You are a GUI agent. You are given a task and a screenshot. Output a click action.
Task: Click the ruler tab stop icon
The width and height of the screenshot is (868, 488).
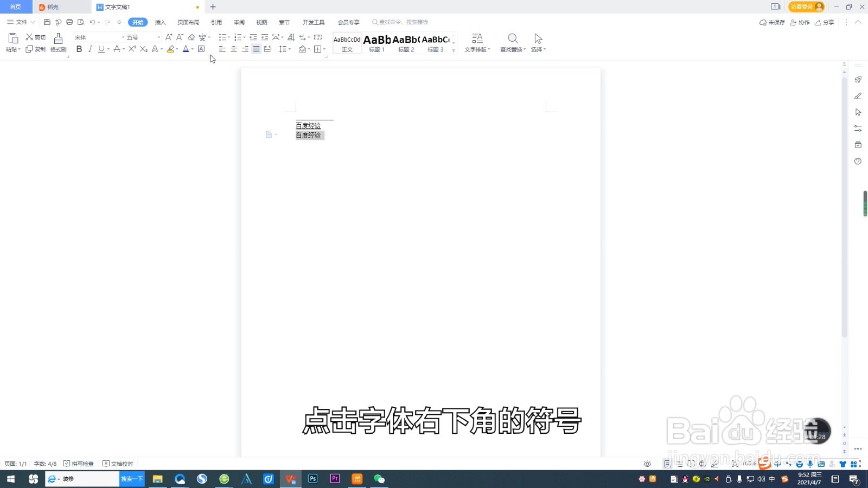tap(318, 37)
